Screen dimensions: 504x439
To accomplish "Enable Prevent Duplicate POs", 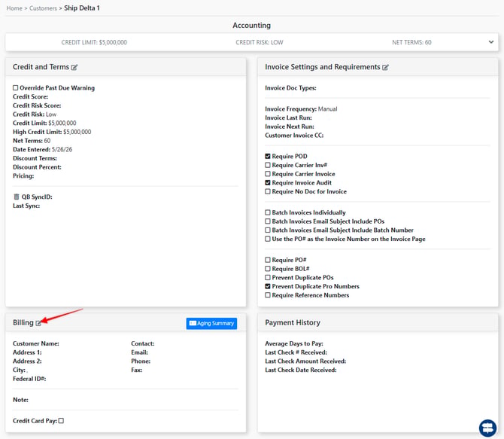I will click(x=268, y=277).
